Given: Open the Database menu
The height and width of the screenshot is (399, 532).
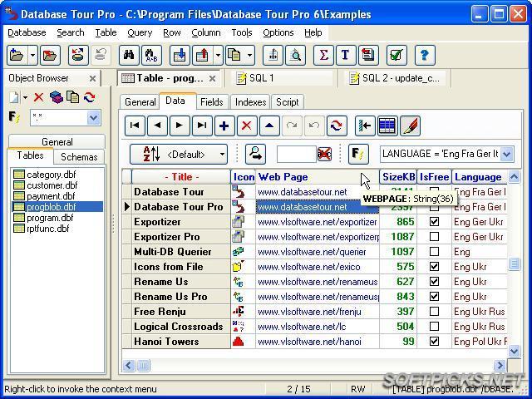Looking at the screenshot, I should (27, 33).
